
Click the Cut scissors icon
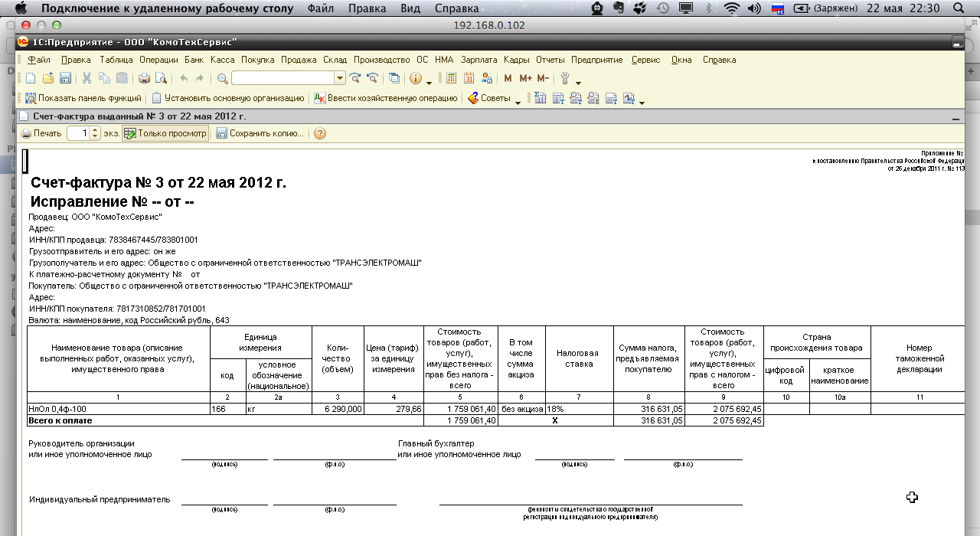(87, 78)
